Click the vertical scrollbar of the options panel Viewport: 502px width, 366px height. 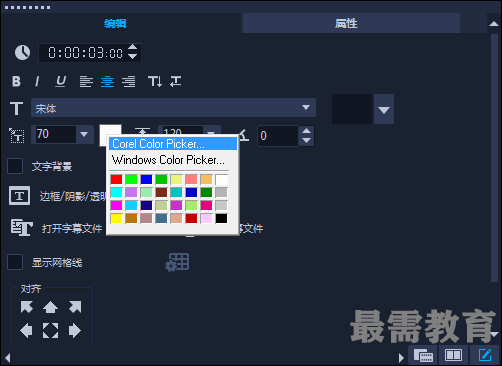(494, 158)
